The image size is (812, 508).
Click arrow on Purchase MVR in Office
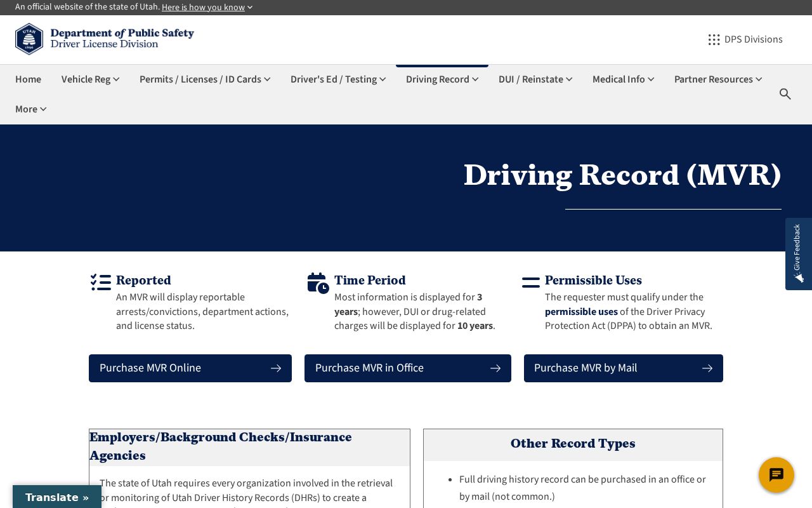click(x=495, y=368)
